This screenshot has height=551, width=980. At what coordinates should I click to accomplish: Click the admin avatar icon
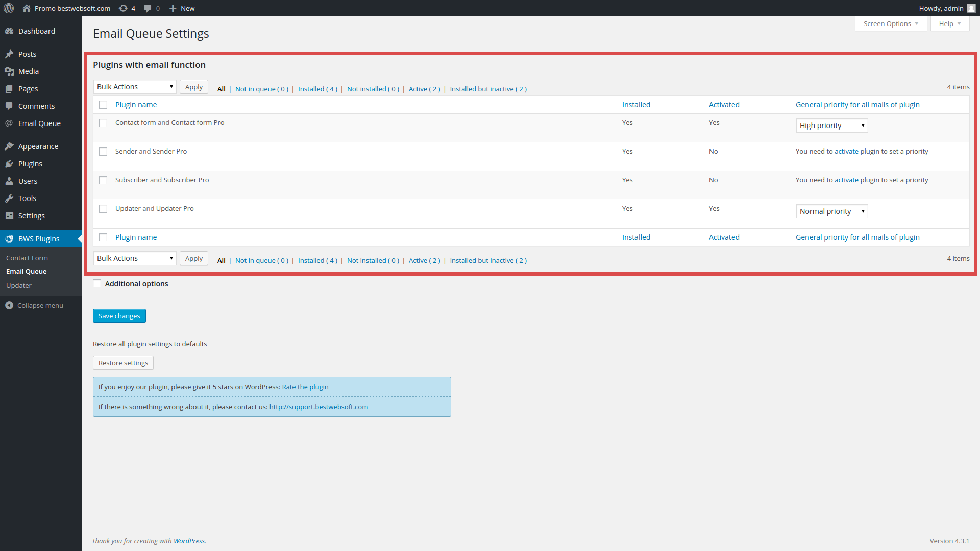tap(971, 8)
